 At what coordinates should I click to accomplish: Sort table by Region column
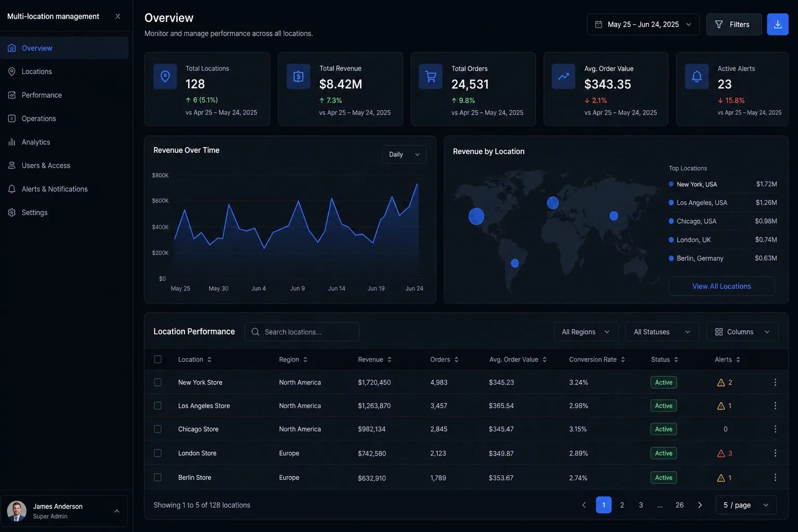click(294, 360)
